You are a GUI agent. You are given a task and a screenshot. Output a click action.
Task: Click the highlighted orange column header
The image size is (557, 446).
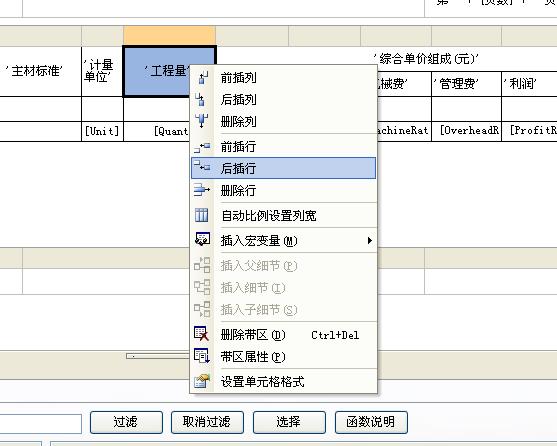pos(169,35)
